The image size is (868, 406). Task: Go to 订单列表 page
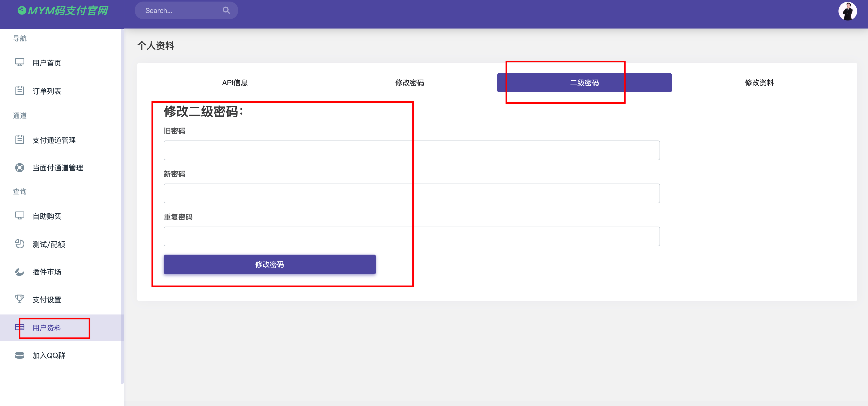coord(47,91)
